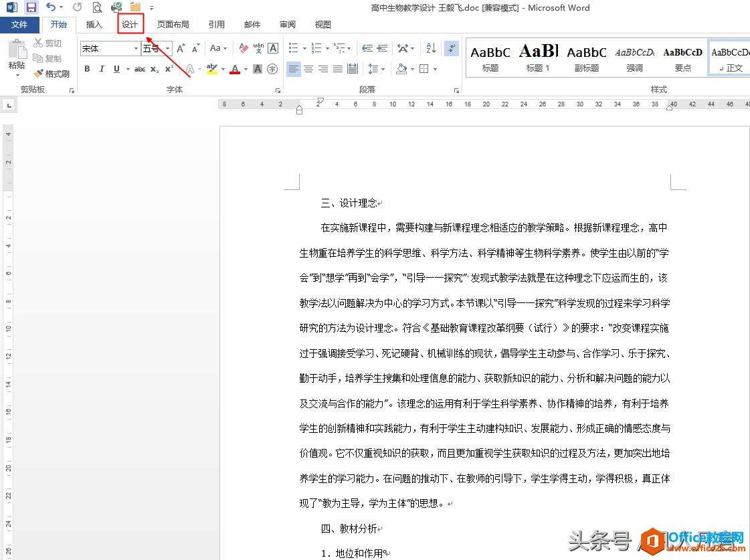The image size is (750, 560).
Task: Apply the 标题 heading style
Action: [490, 58]
